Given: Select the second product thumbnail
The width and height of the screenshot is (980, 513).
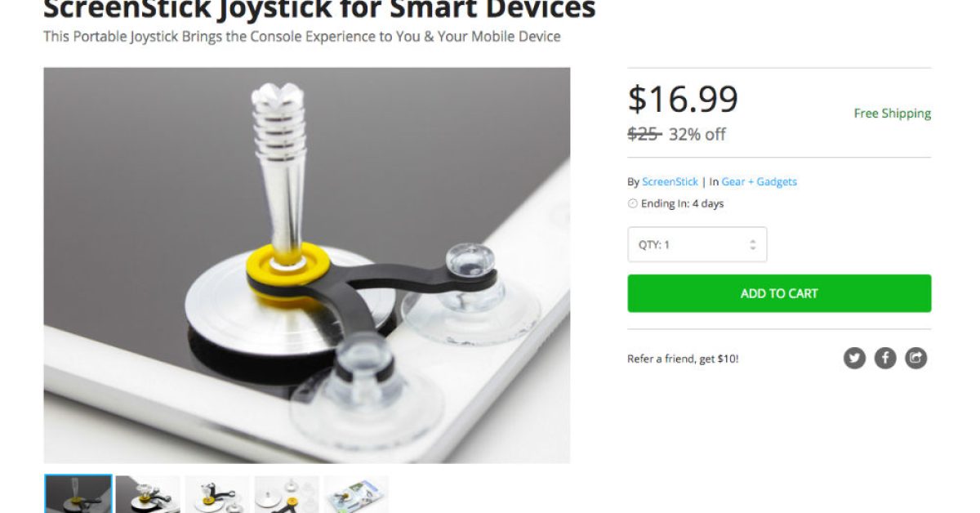Looking at the screenshot, I should [148, 494].
